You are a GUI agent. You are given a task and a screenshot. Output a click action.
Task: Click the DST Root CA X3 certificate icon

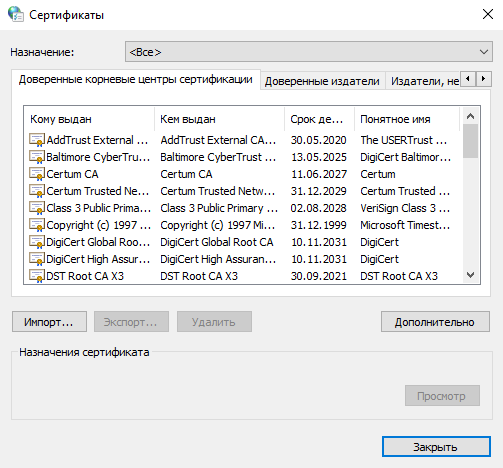[37, 276]
